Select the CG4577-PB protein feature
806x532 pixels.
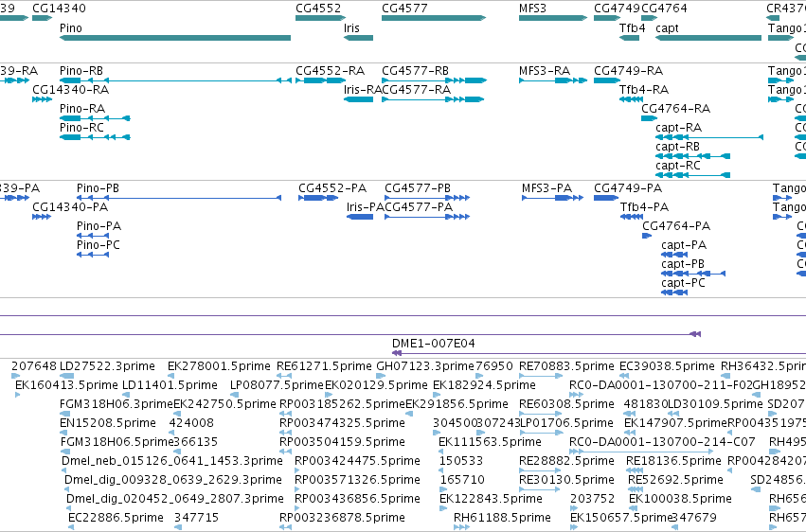[x=427, y=198]
